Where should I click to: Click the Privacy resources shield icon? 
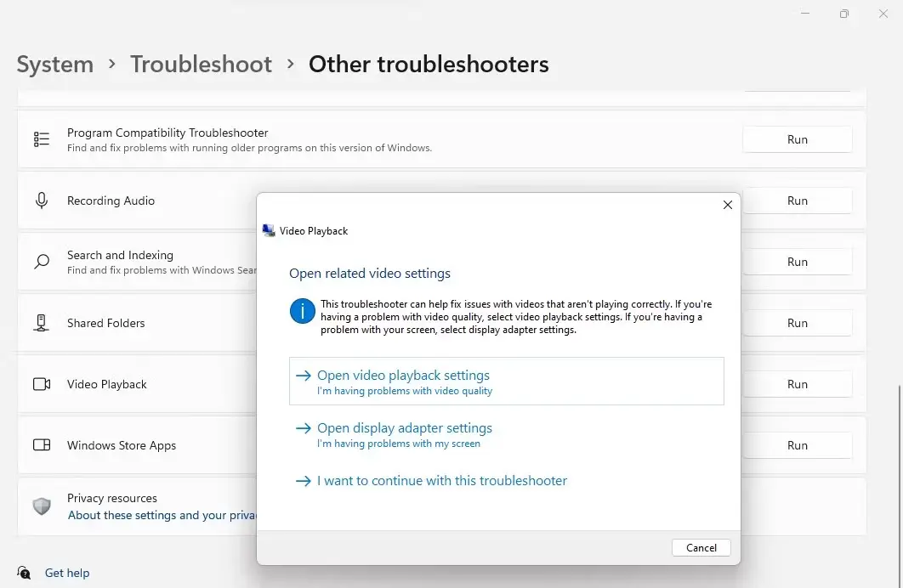pos(42,506)
